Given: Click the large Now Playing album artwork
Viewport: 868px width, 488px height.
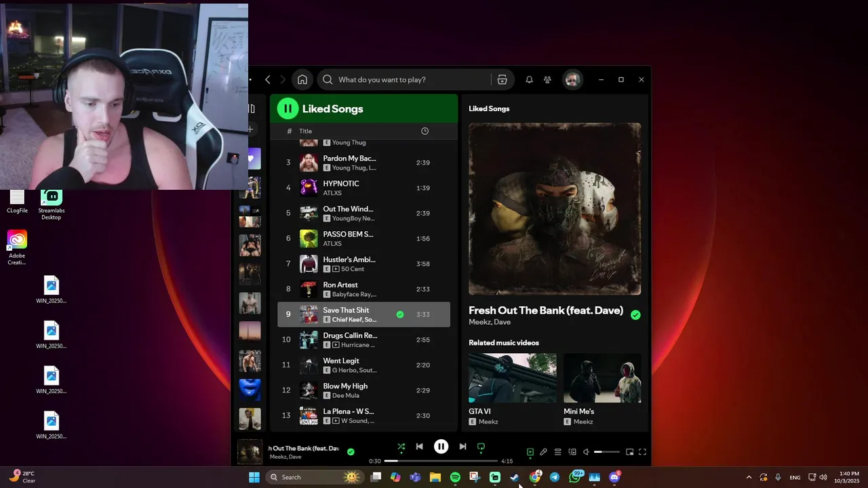Looking at the screenshot, I should [x=555, y=209].
